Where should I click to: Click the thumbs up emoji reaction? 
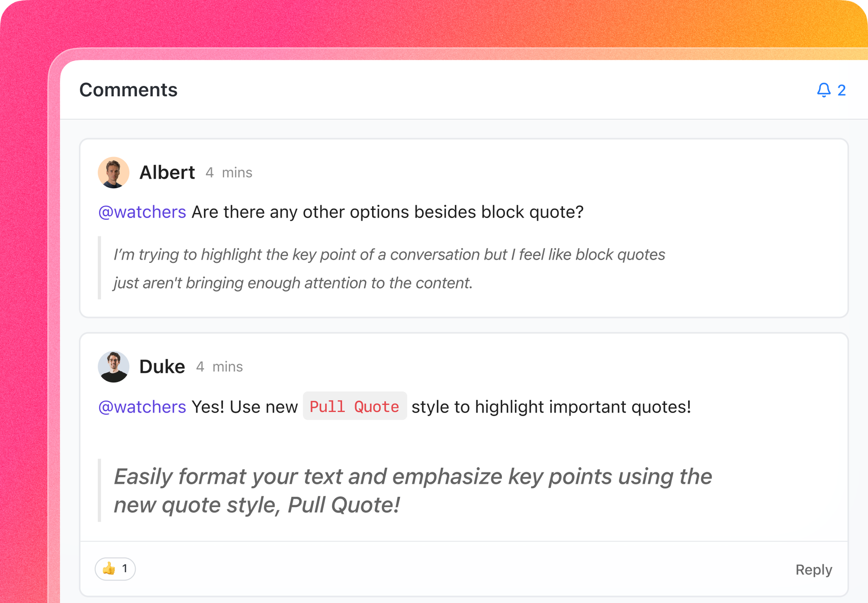(109, 569)
